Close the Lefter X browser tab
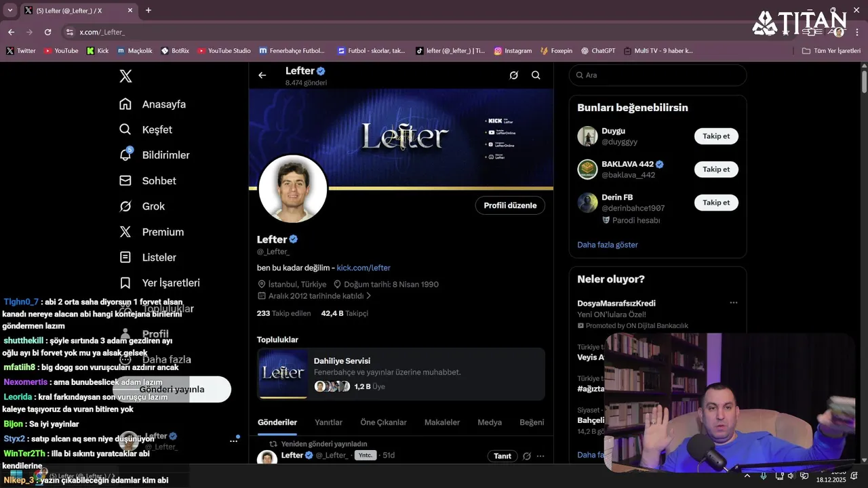 [130, 10]
